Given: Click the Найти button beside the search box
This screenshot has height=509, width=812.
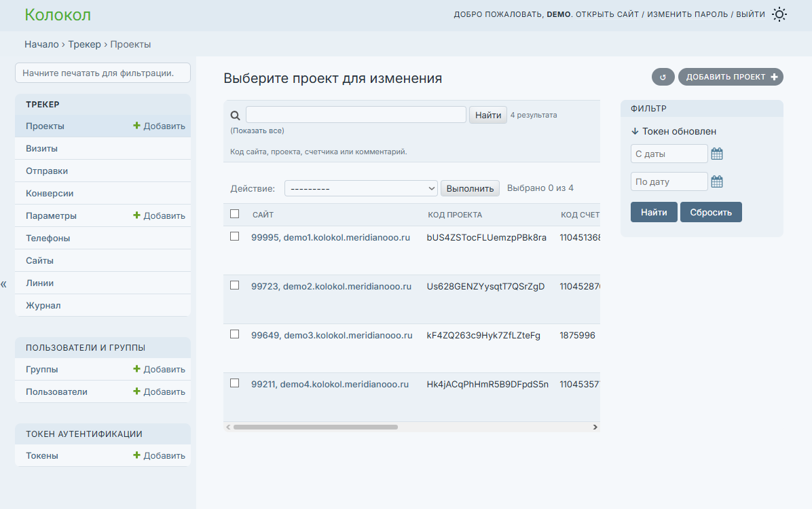Looking at the screenshot, I should pos(488,115).
